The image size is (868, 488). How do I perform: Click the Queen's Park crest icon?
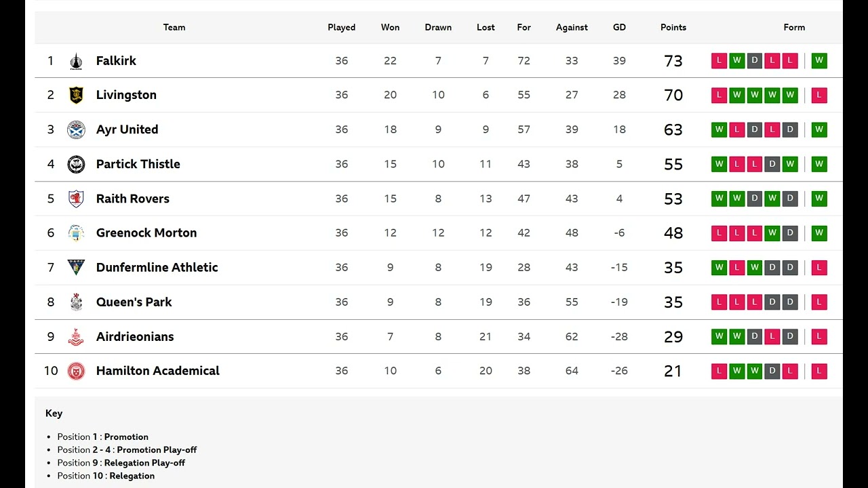tap(76, 302)
